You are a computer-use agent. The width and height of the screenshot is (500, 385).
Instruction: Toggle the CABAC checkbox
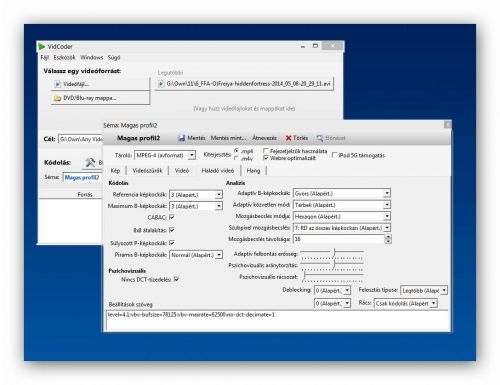[172, 217]
